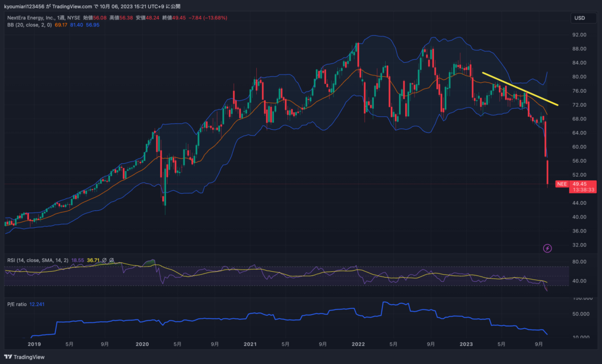Click the BB upper band value 81.40

pos(76,25)
